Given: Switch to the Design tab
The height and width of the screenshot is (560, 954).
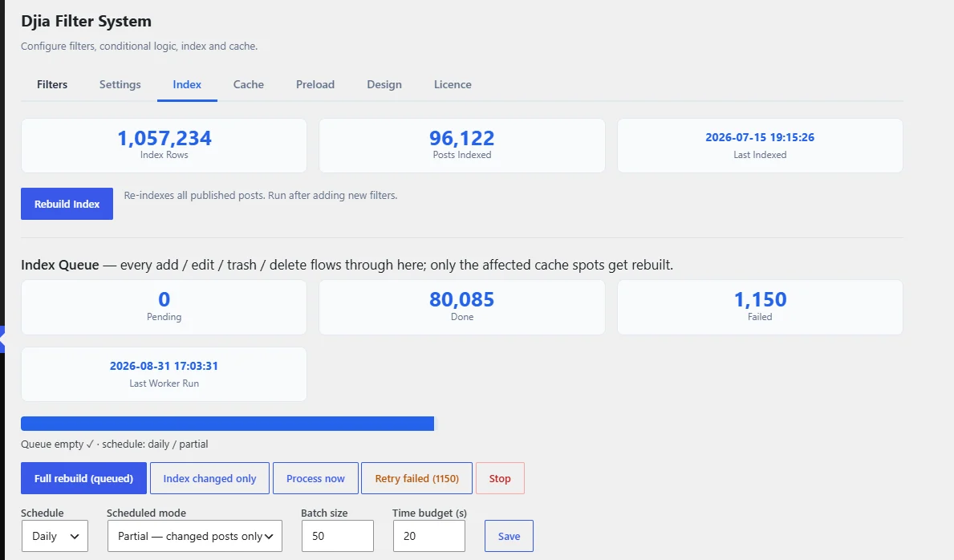Looking at the screenshot, I should (x=384, y=84).
